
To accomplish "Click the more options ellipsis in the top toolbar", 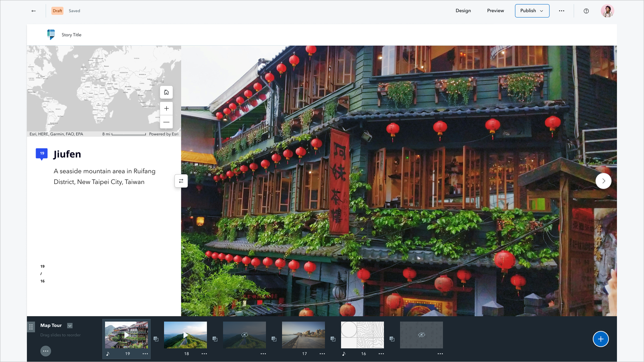I will 562,11.
